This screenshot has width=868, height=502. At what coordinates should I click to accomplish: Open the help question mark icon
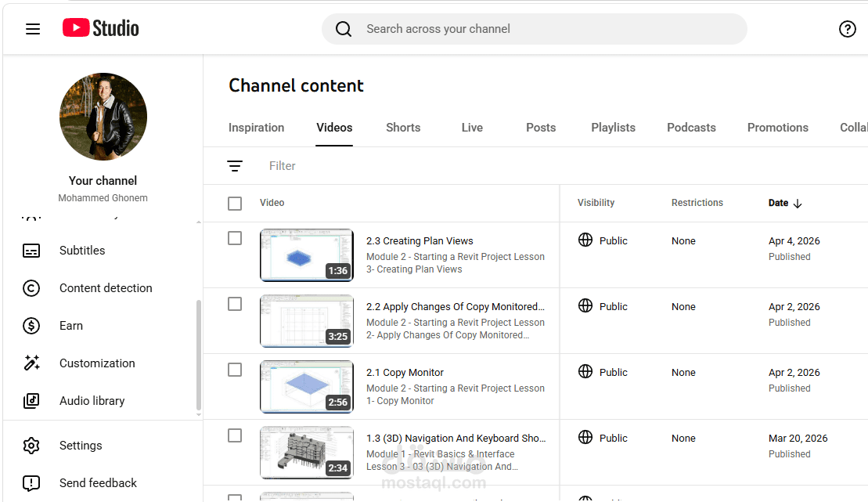tap(847, 29)
